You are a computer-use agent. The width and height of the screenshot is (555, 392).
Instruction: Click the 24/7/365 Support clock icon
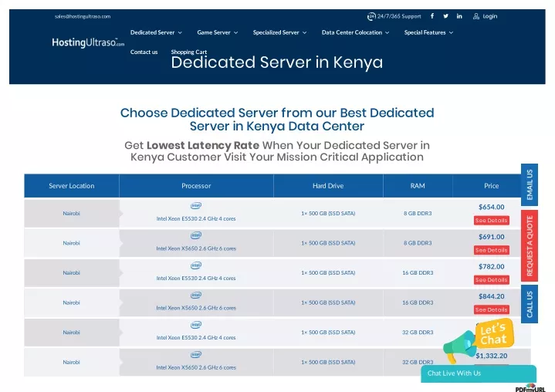click(x=371, y=16)
